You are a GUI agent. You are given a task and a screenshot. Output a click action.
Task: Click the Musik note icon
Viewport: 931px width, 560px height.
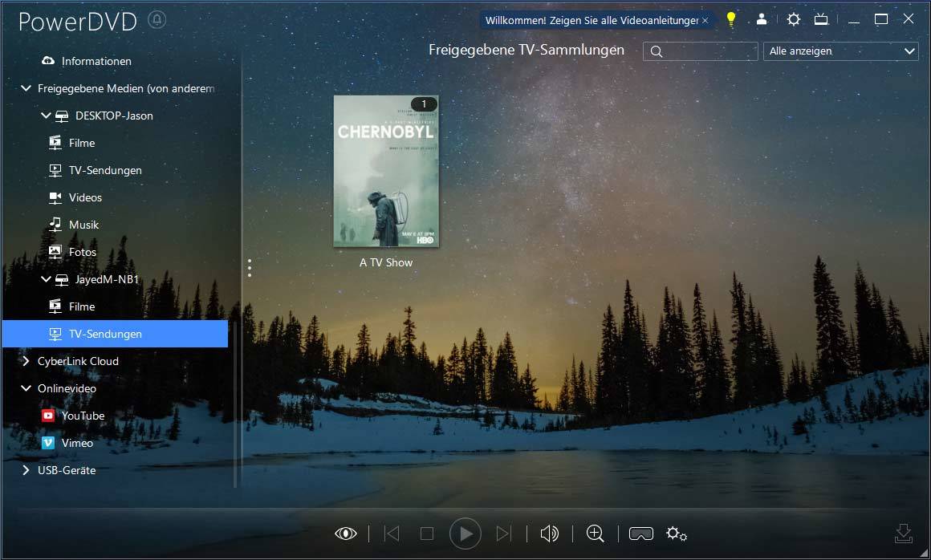pos(55,224)
